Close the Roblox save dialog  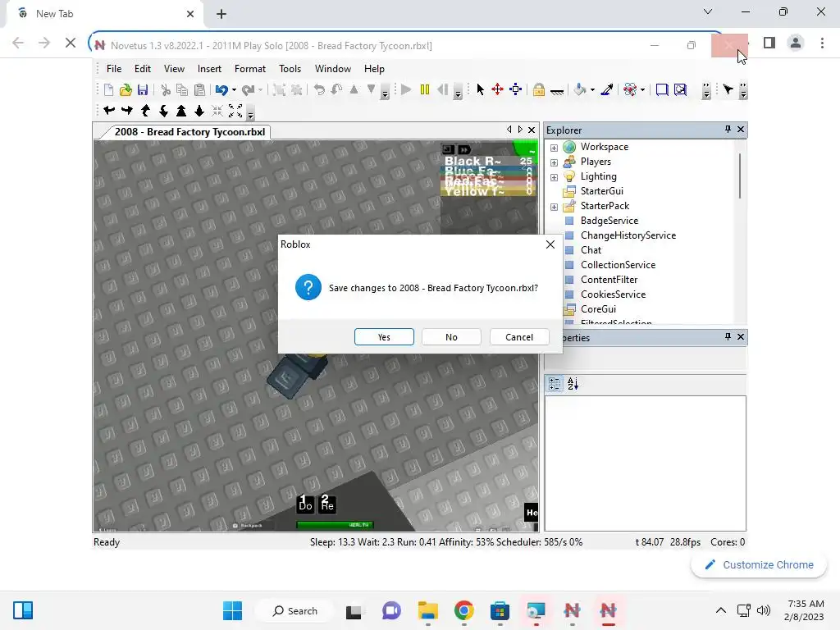click(550, 244)
